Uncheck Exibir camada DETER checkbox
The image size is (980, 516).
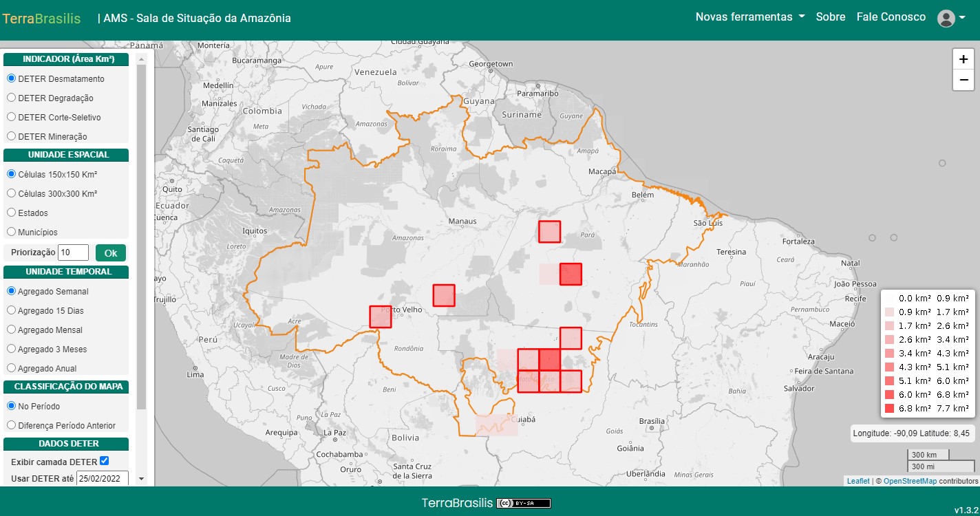coord(105,461)
